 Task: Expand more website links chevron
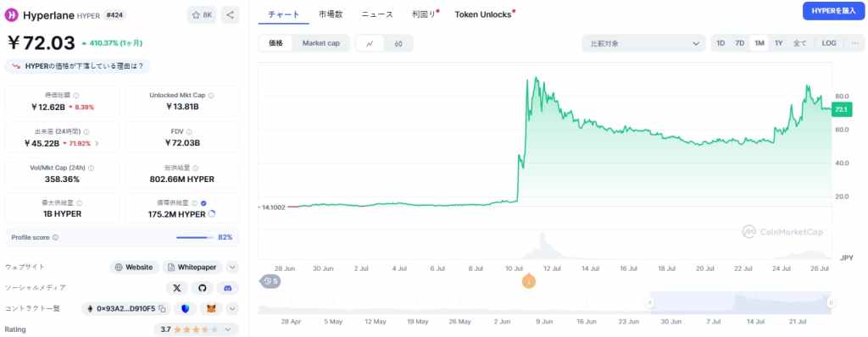click(x=232, y=268)
